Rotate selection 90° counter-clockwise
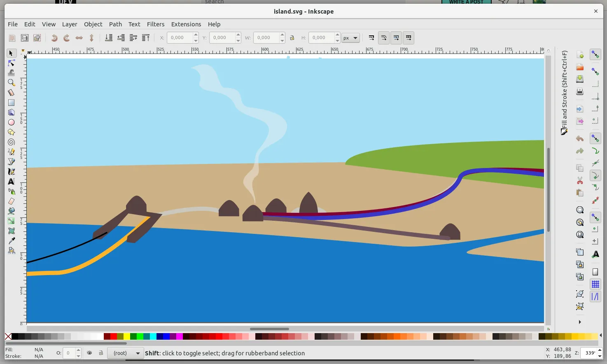607x364 pixels. [x=54, y=38]
